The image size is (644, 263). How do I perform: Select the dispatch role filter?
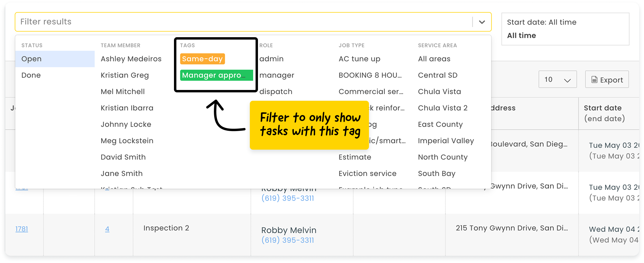point(276,92)
